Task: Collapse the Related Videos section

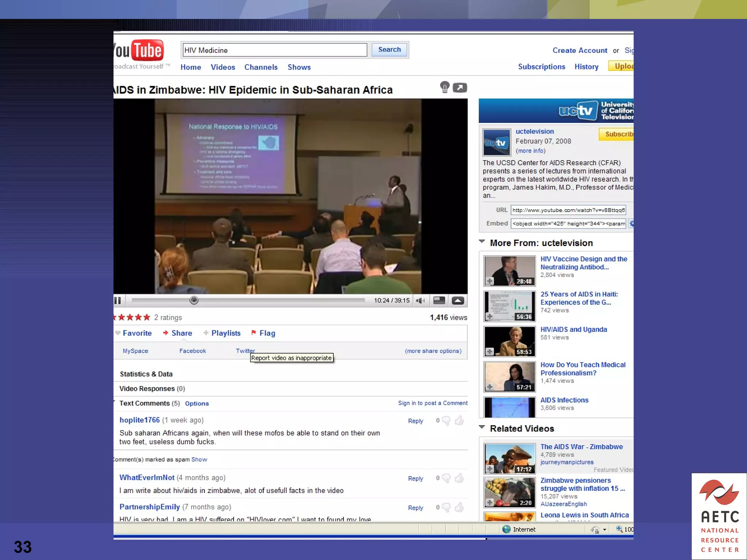Action: [482, 427]
